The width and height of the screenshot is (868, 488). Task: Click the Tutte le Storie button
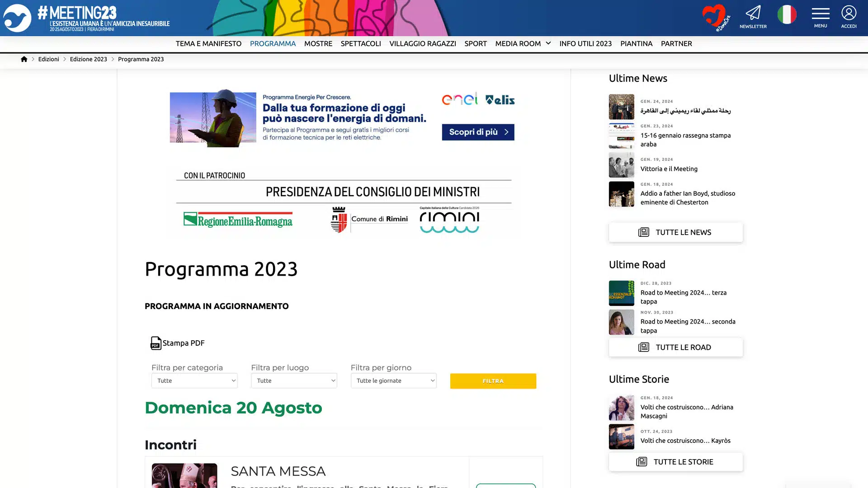pyautogui.click(x=675, y=462)
